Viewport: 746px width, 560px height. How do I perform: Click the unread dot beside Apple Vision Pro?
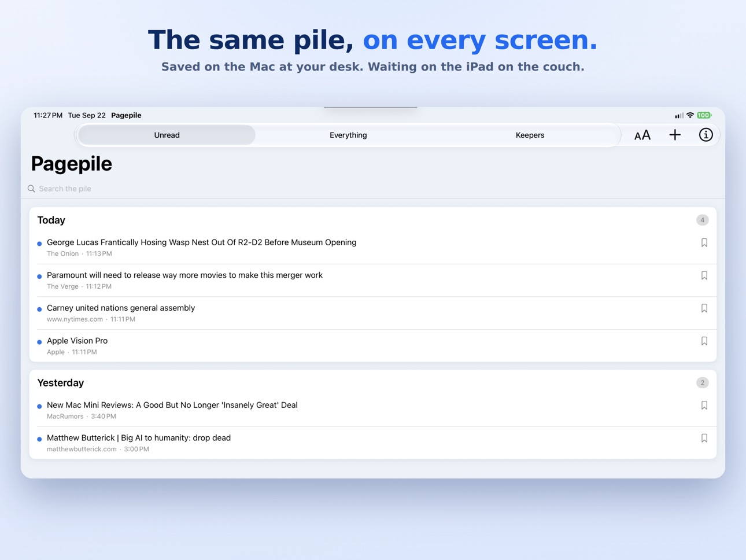pos(39,342)
